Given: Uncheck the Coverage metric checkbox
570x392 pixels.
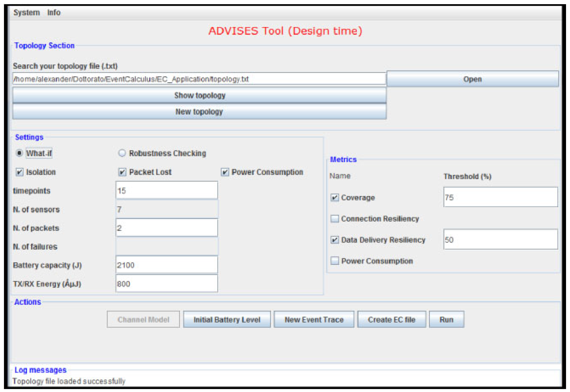Looking at the screenshot, I should point(334,197).
